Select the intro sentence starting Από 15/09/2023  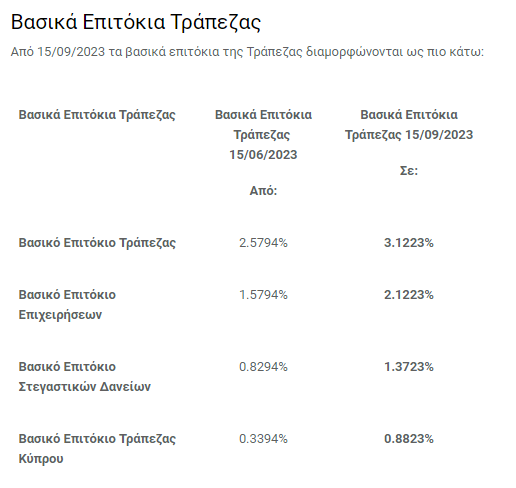click(247, 52)
